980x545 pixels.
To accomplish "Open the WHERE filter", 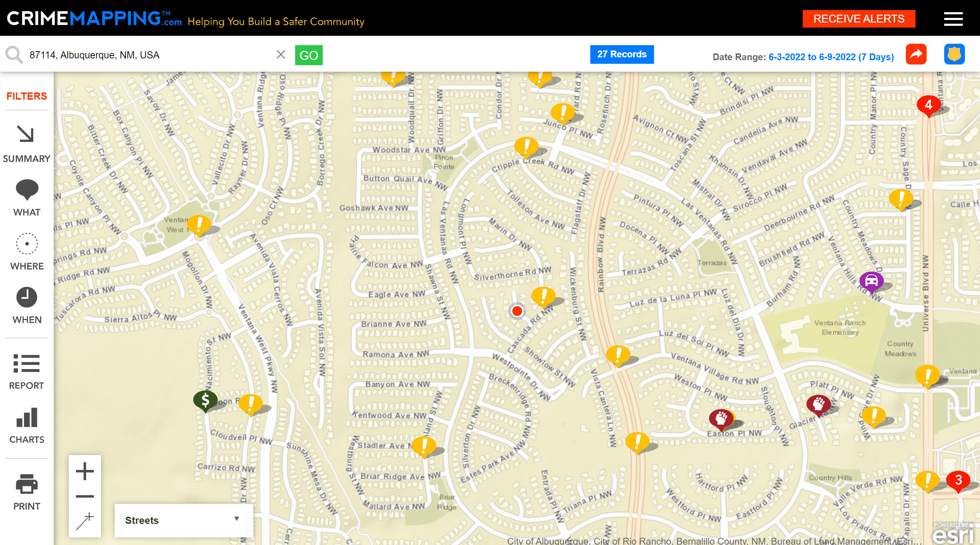I will click(x=27, y=252).
